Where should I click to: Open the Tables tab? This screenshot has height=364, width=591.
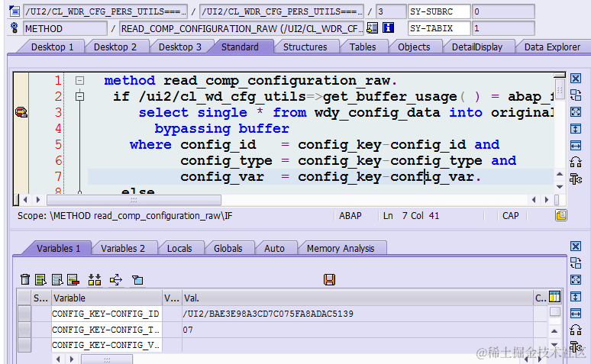tap(363, 47)
